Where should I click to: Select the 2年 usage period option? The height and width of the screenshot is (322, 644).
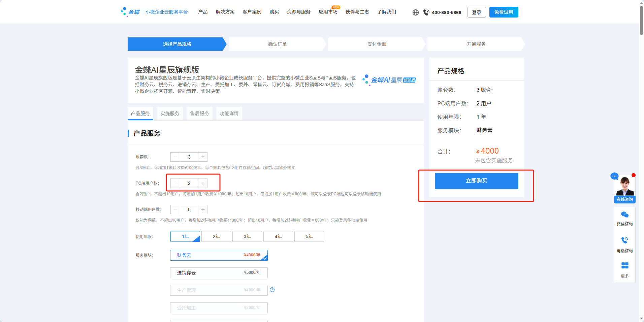[x=216, y=236]
